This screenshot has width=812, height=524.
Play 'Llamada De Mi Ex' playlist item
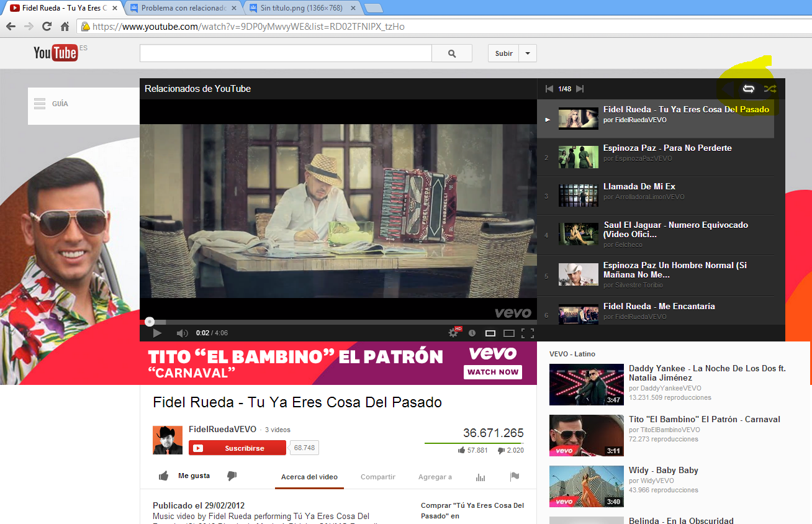pos(656,196)
